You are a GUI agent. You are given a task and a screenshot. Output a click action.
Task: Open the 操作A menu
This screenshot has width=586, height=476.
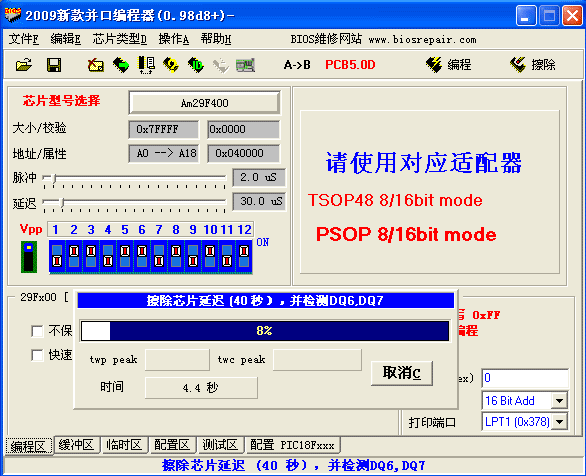tap(174, 39)
